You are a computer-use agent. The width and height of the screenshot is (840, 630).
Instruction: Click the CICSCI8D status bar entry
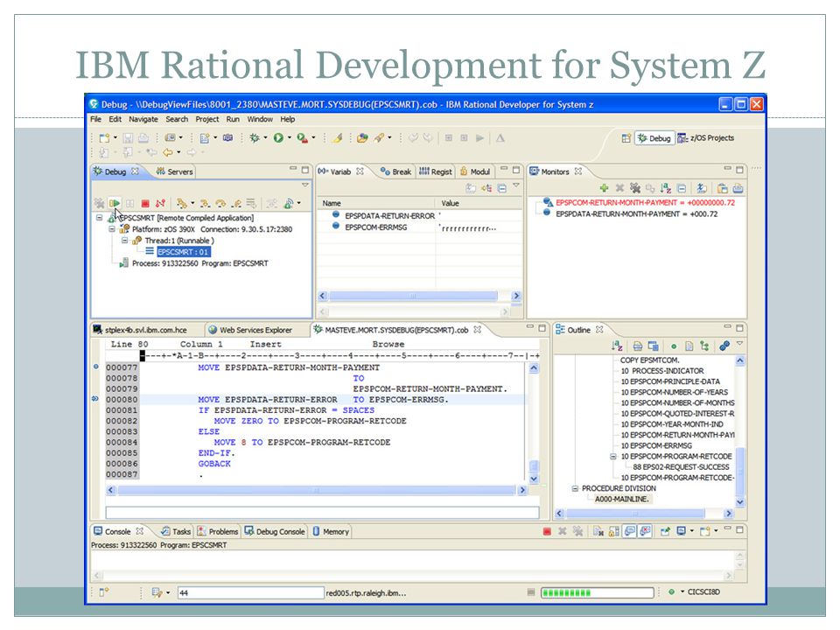(x=703, y=592)
